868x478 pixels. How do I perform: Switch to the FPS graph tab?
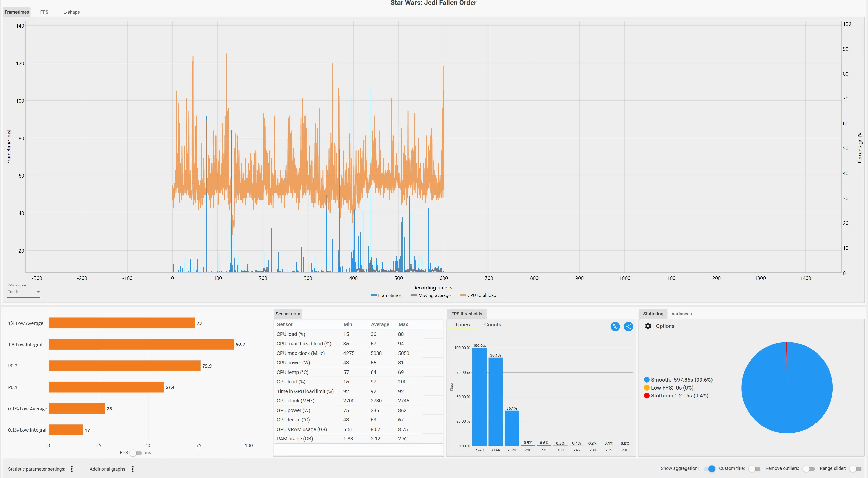pyautogui.click(x=44, y=12)
